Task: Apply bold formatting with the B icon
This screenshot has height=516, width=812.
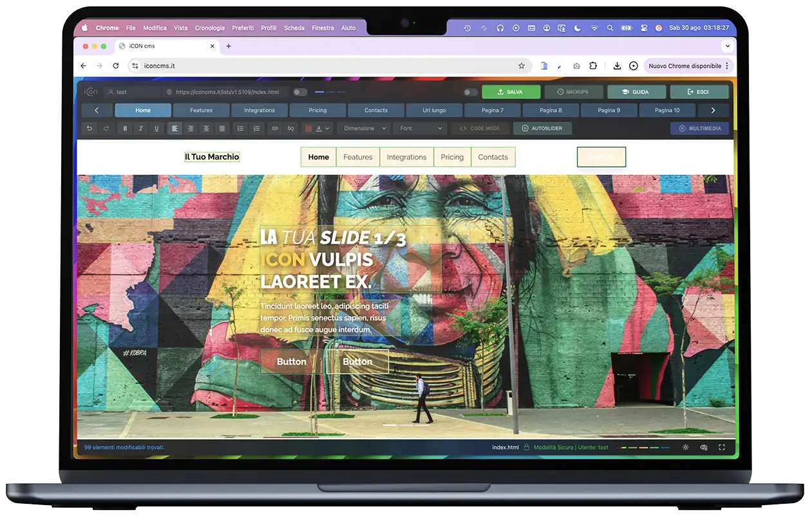Action: (x=126, y=129)
